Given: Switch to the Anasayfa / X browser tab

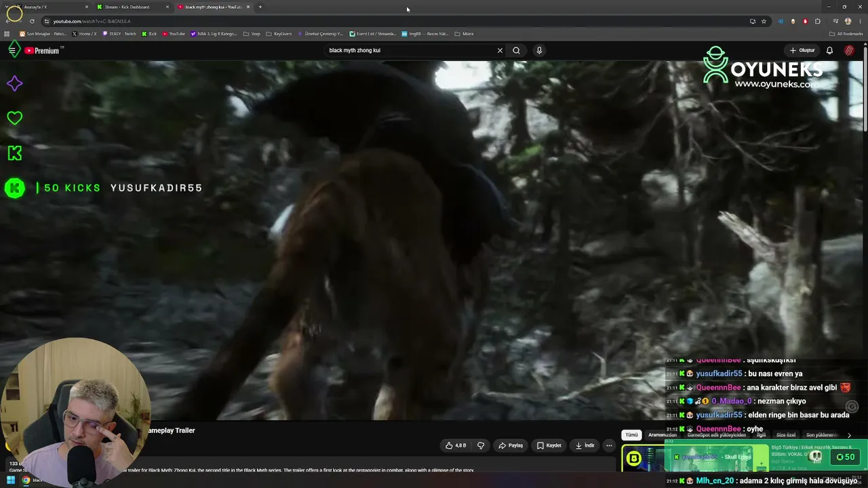Looking at the screenshot, I should (53, 7).
